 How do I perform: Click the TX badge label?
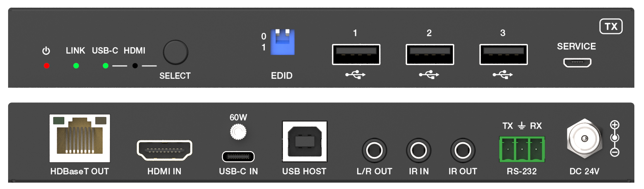click(611, 26)
